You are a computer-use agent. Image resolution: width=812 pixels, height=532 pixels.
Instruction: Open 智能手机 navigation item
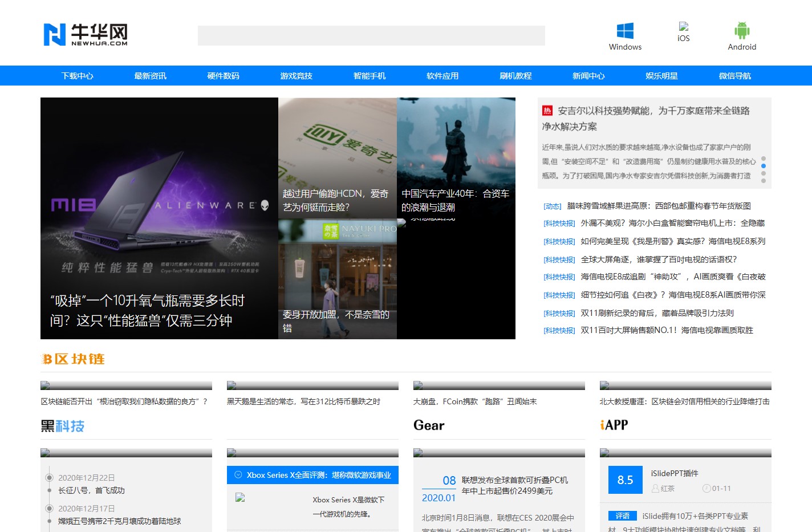click(x=370, y=76)
